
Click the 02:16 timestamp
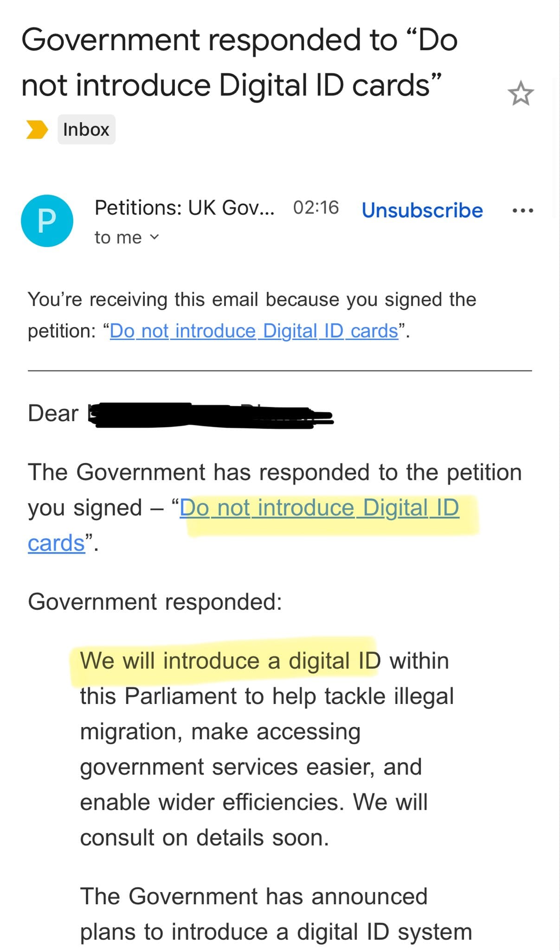[x=316, y=208]
